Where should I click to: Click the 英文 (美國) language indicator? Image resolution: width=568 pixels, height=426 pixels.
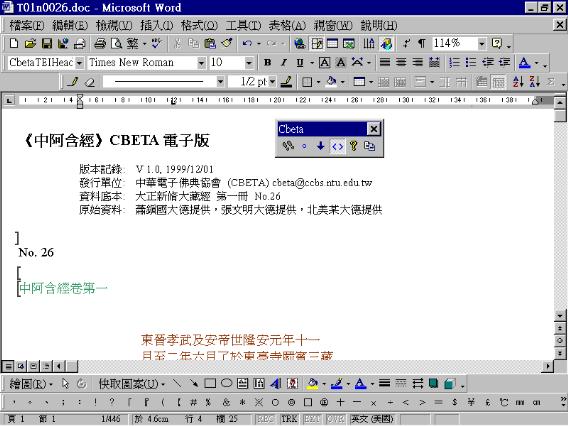coord(372,419)
